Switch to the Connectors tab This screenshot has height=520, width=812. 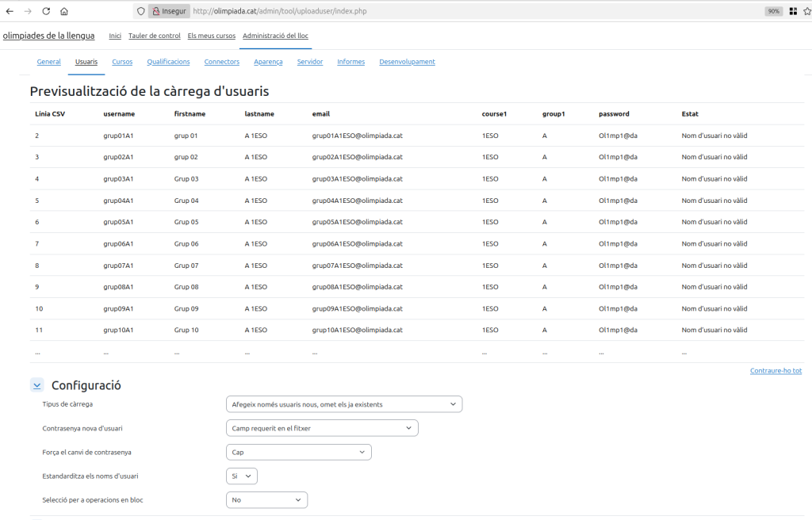click(221, 62)
